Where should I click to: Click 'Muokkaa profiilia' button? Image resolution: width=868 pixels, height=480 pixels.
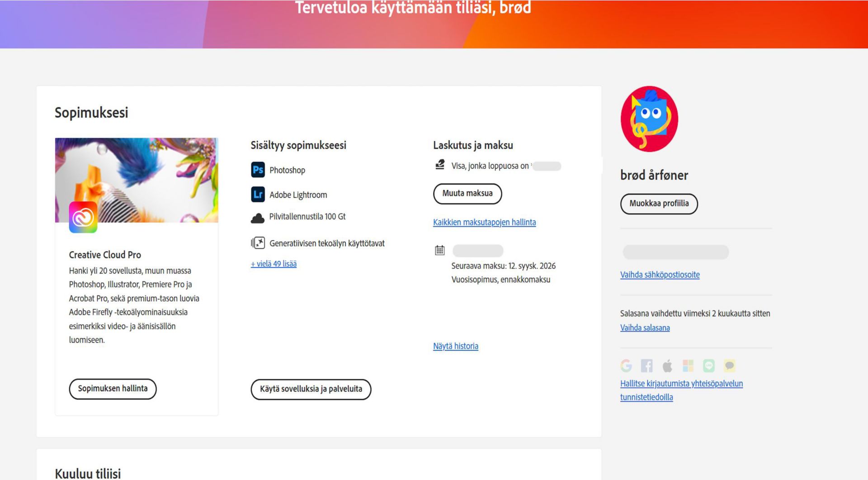point(659,204)
